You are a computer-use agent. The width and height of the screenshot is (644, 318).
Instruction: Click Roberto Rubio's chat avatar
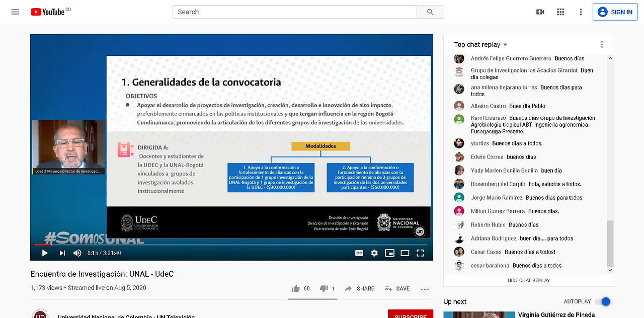tap(459, 225)
